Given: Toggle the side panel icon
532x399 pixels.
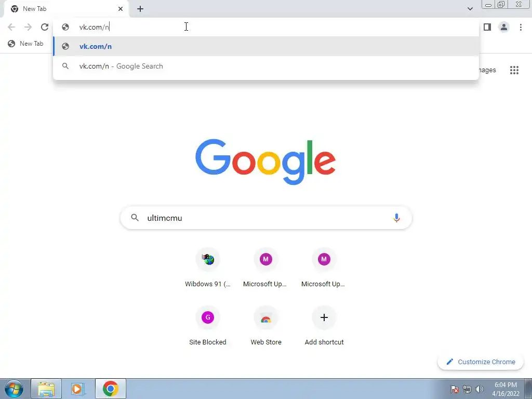Looking at the screenshot, I should [x=487, y=27].
